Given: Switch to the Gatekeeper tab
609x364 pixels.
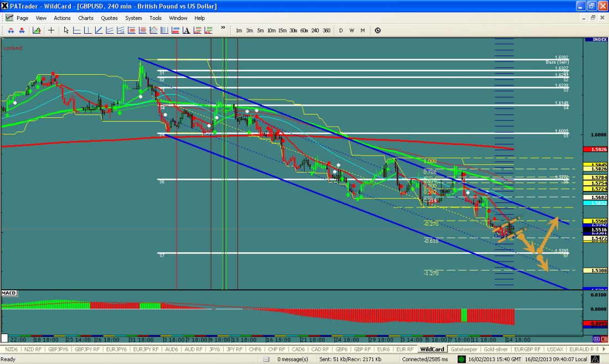Looking at the screenshot, I should 464,349.
